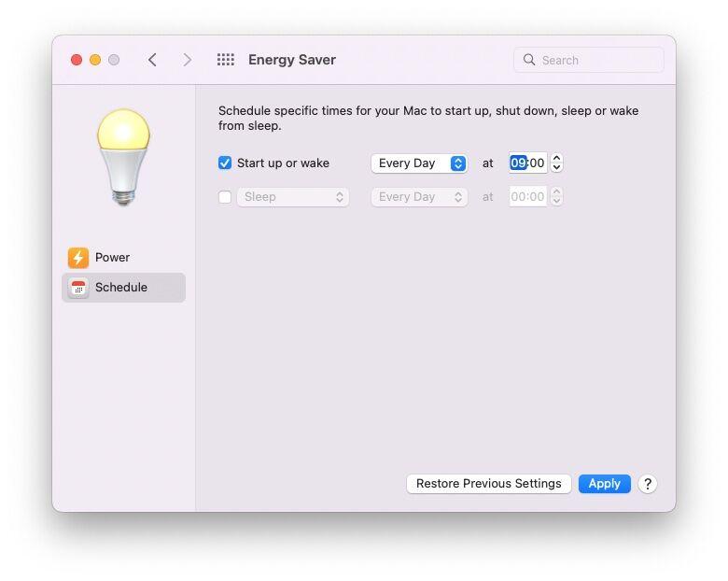Click inside the Search field

coord(597,60)
